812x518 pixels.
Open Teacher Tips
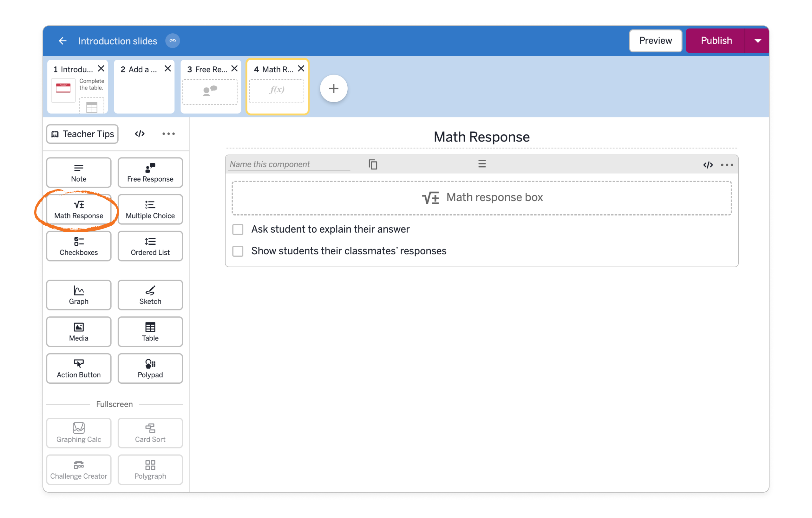[x=82, y=134]
